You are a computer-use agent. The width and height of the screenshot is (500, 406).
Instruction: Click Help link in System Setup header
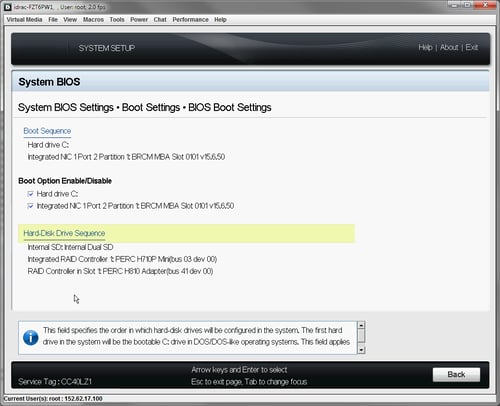point(425,47)
